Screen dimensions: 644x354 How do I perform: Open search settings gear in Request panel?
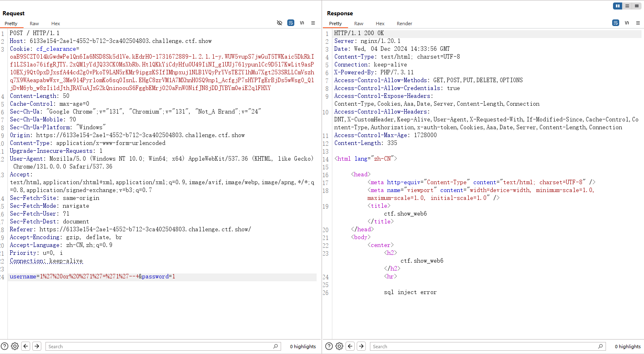(15, 346)
